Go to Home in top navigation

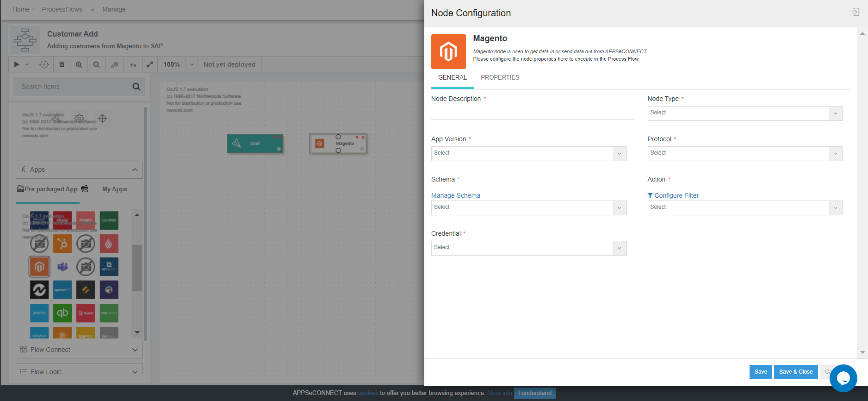tap(21, 9)
